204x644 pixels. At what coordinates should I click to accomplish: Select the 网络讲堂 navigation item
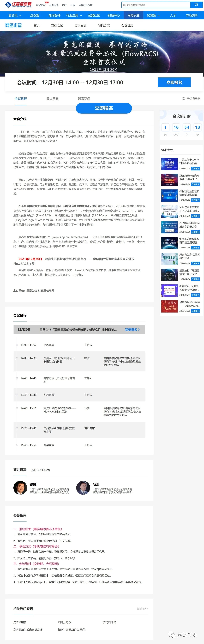pyautogui.click(x=133, y=15)
